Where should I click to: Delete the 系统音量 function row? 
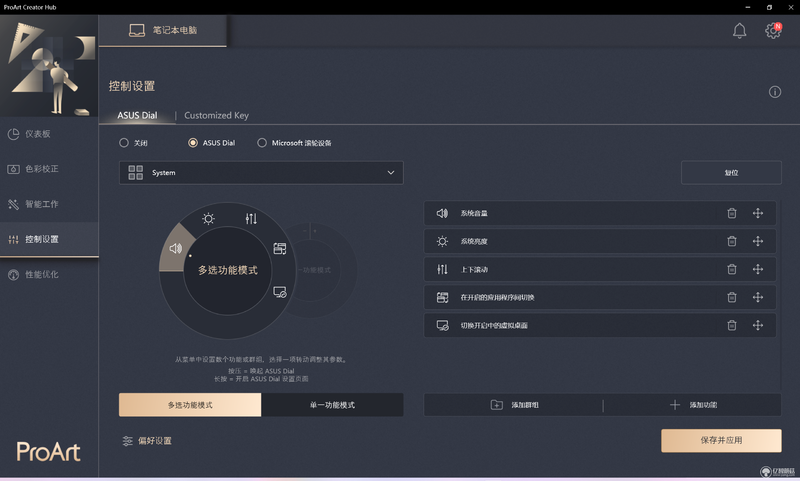click(x=732, y=213)
